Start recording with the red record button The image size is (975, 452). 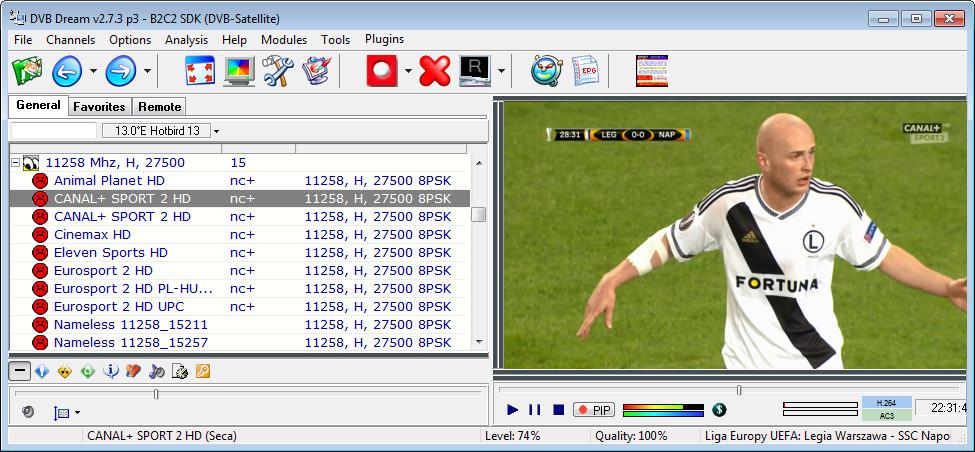click(x=382, y=71)
